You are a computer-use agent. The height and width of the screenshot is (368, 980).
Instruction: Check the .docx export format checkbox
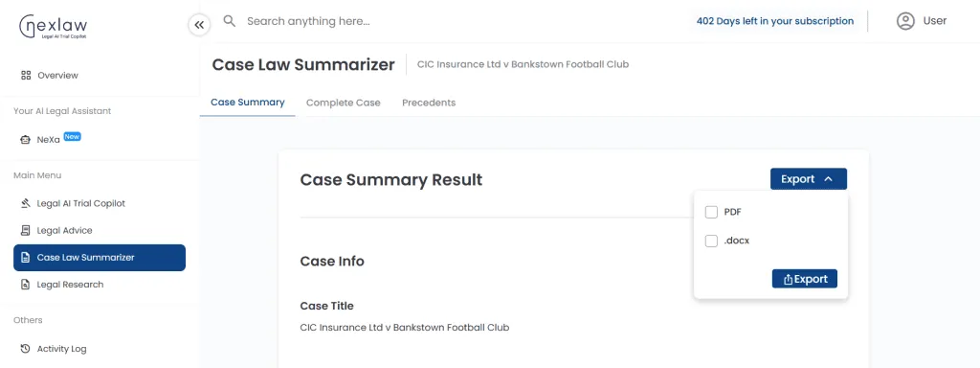pos(711,241)
